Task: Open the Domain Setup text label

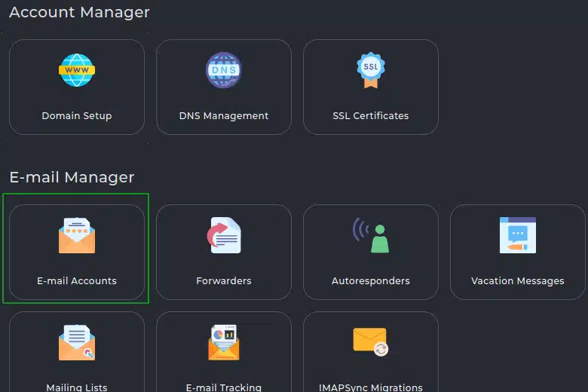Action: pos(77,116)
